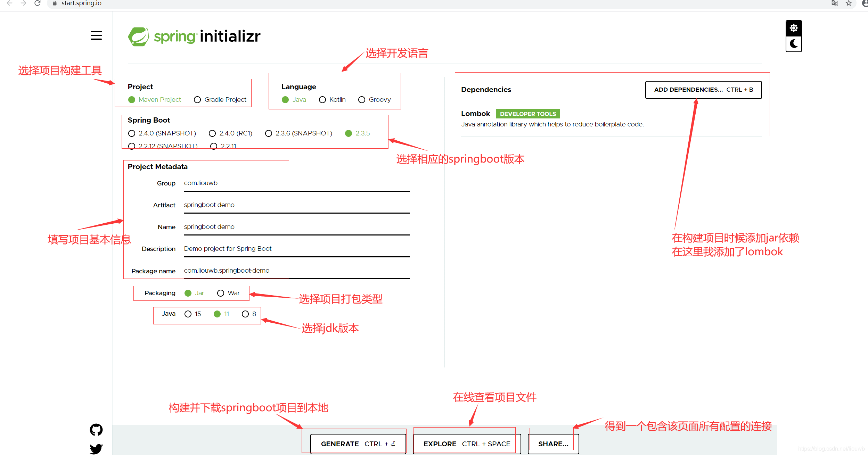Viewport: 868px width, 455px height.
Task: Click the Spring Boot heading
Action: point(149,120)
